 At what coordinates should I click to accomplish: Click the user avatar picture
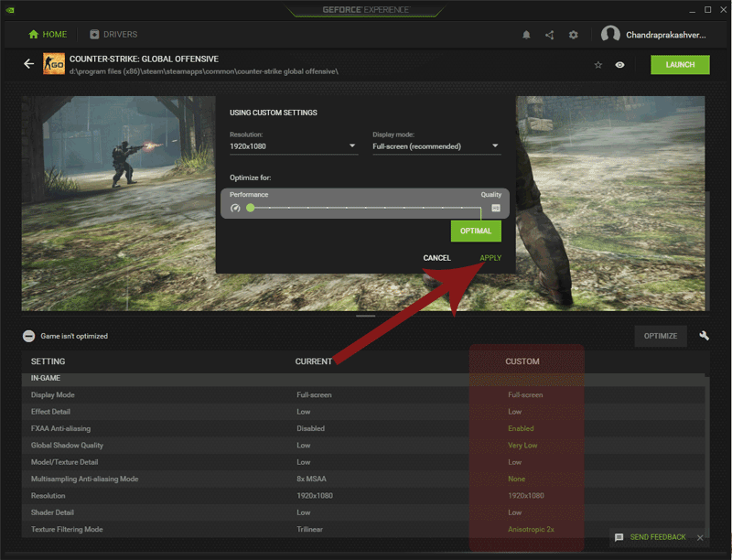[x=610, y=35]
